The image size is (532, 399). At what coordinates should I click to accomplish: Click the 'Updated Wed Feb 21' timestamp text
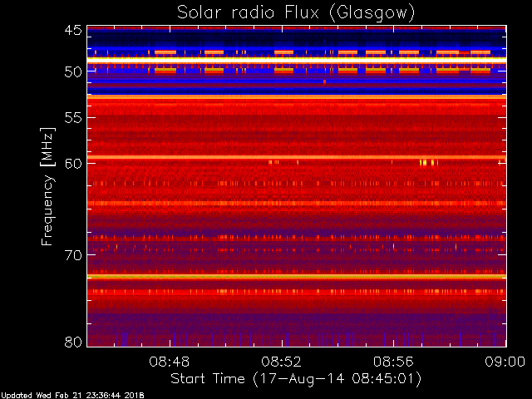(72, 396)
